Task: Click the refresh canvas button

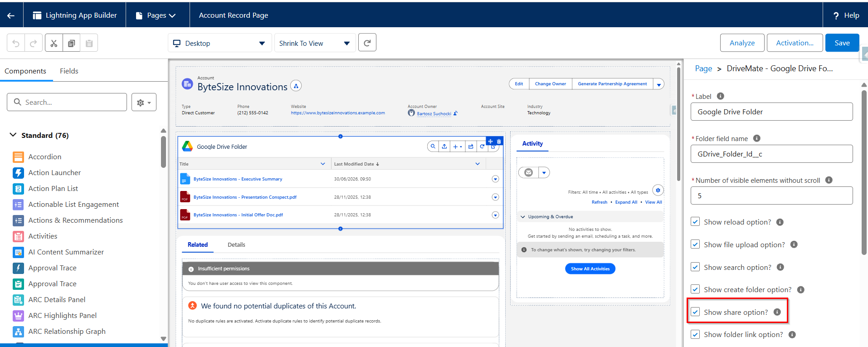Action: pos(367,43)
